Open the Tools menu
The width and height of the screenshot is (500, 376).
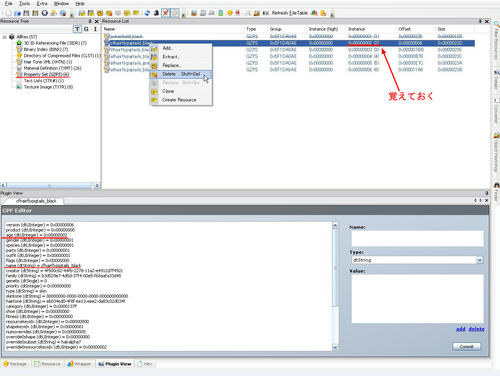pyautogui.click(x=24, y=3)
